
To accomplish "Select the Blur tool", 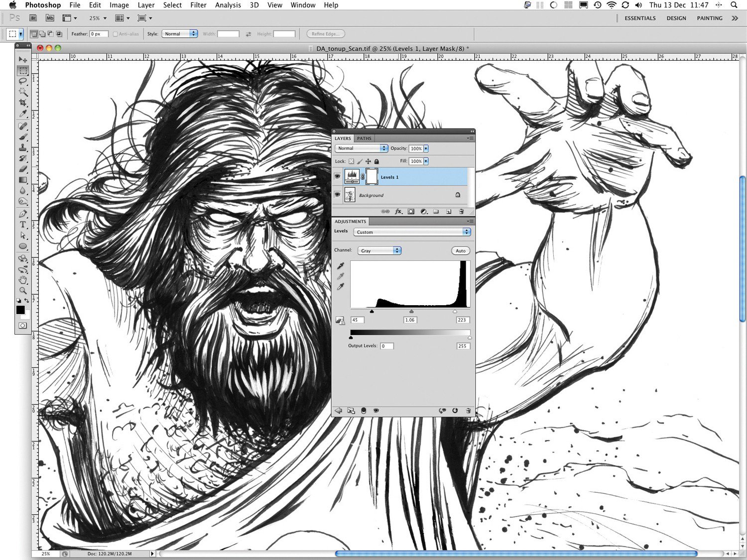I will coord(22,190).
